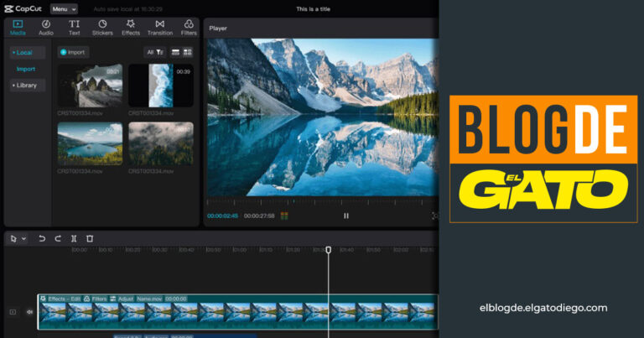Image resolution: width=644 pixels, height=338 pixels.
Task: Open the Text tools panel
Action: pos(74,28)
